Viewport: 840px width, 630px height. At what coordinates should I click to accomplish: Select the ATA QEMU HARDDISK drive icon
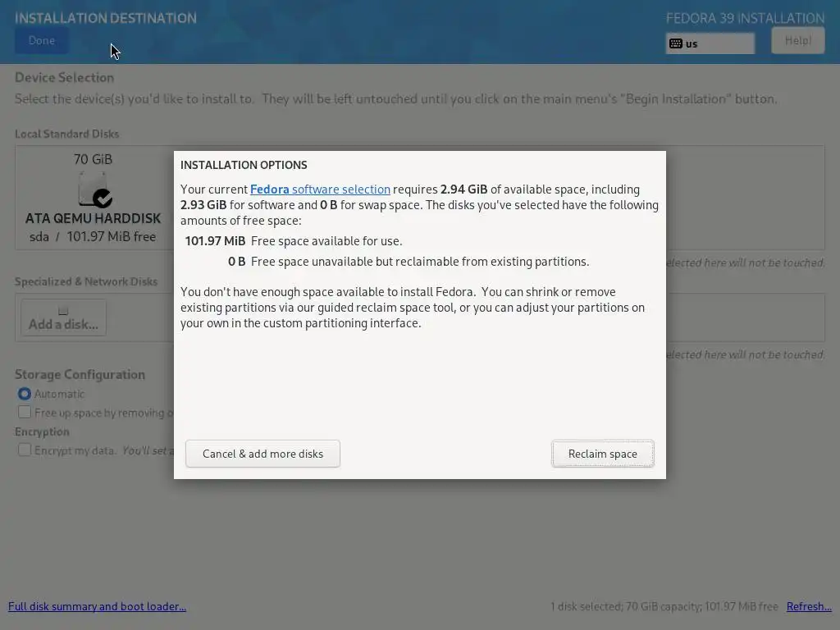click(94, 190)
